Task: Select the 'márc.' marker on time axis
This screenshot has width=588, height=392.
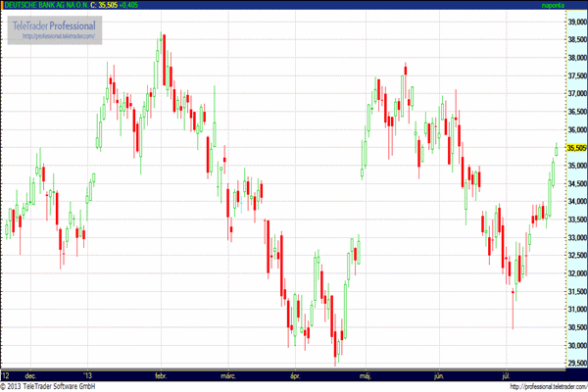Action: click(x=229, y=374)
